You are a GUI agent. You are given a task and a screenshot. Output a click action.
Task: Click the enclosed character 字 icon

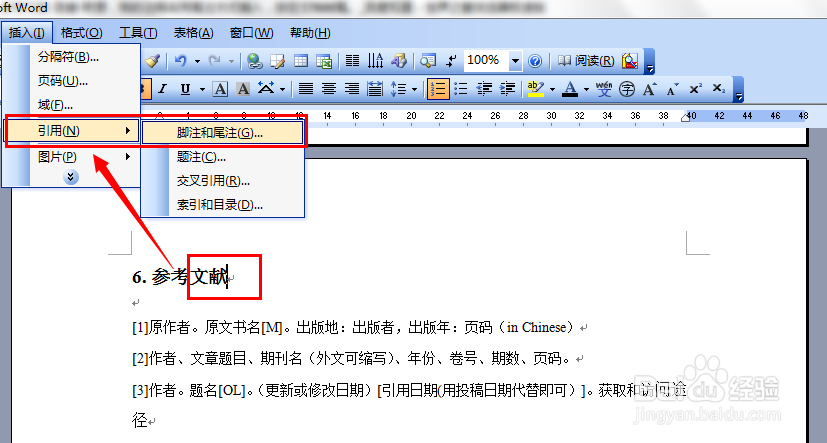click(x=627, y=89)
